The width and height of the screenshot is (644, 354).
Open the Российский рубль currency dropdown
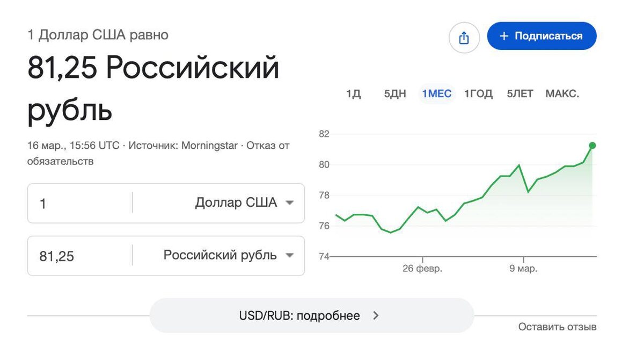pyautogui.click(x=229, y=255)
